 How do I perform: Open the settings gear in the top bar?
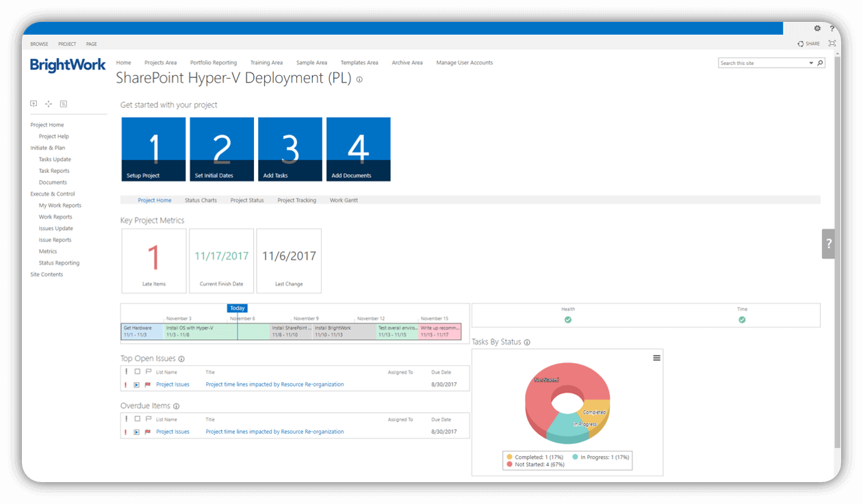pyautogui.click(x=817, y=28)
